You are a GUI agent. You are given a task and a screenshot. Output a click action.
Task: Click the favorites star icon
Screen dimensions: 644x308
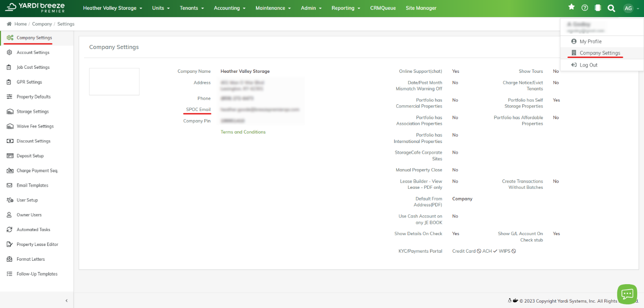pyautogui.click(x=572, y=7)
